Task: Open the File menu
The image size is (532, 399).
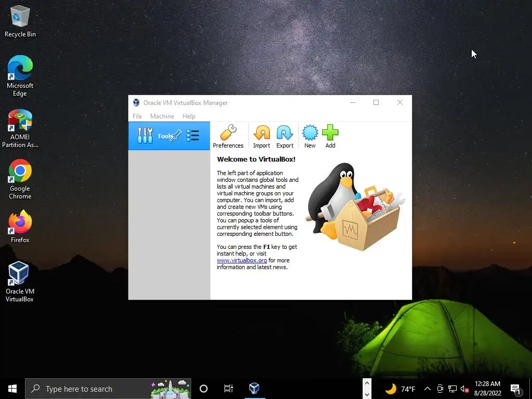Action: pos(137,116)
